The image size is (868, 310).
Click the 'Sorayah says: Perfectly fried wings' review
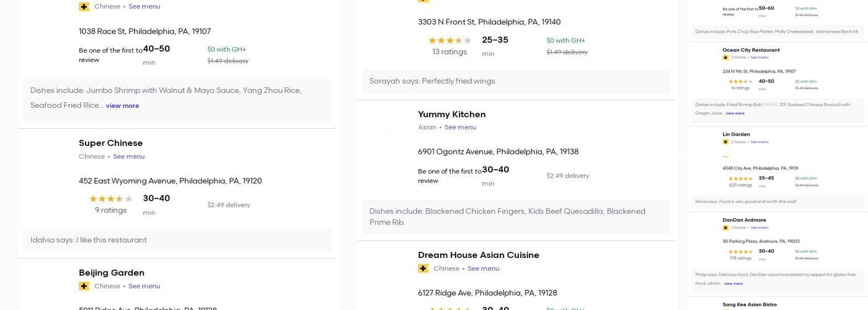pyautogui.click(x=432, y=81)
